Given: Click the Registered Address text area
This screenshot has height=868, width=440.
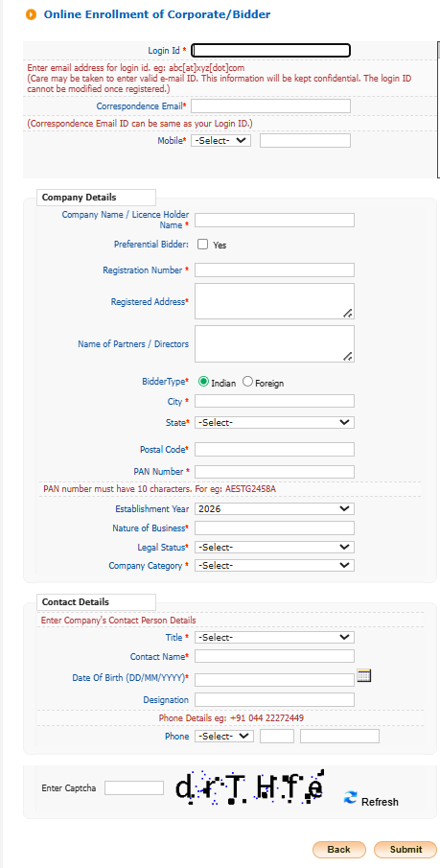Looking at the screenshot, I should pos(274,301).
